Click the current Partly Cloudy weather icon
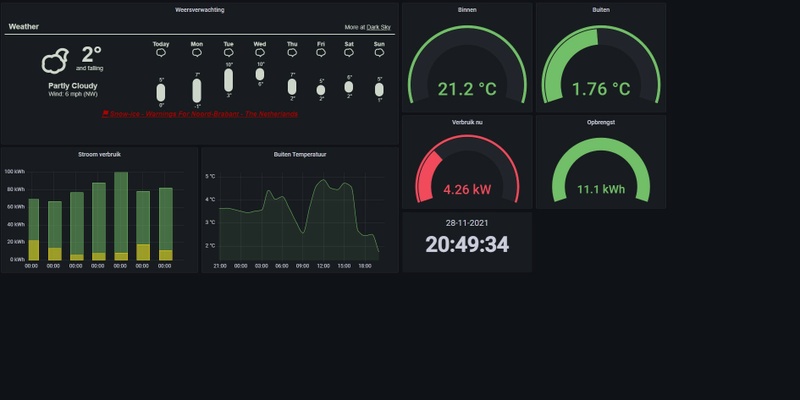Screen dimensions: 800x400 pyautogui.click(x=55, y=61)
